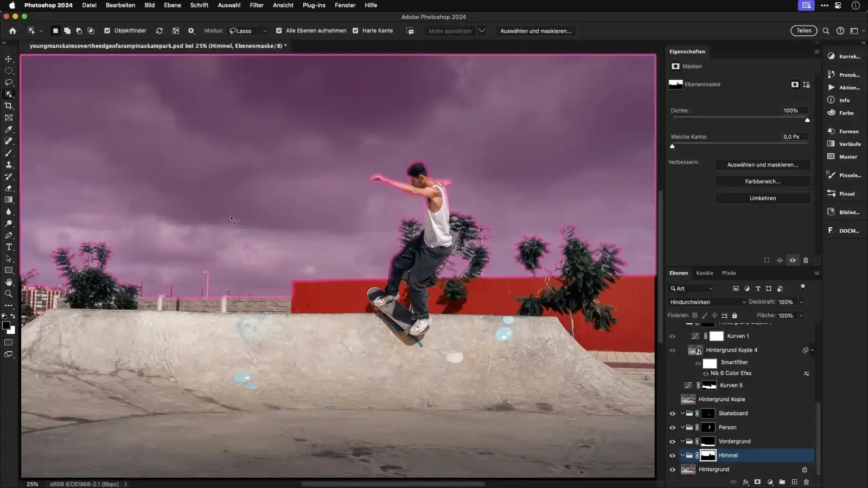The image size is (868, 488).
Task: Open the layer filter Art dropdown
Action: pos(691,288)
